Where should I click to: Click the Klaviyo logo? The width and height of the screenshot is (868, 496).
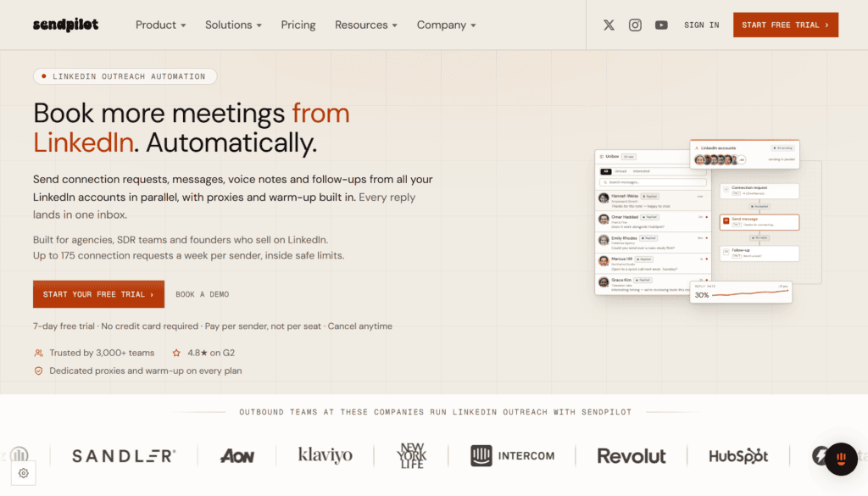[325, 455]
